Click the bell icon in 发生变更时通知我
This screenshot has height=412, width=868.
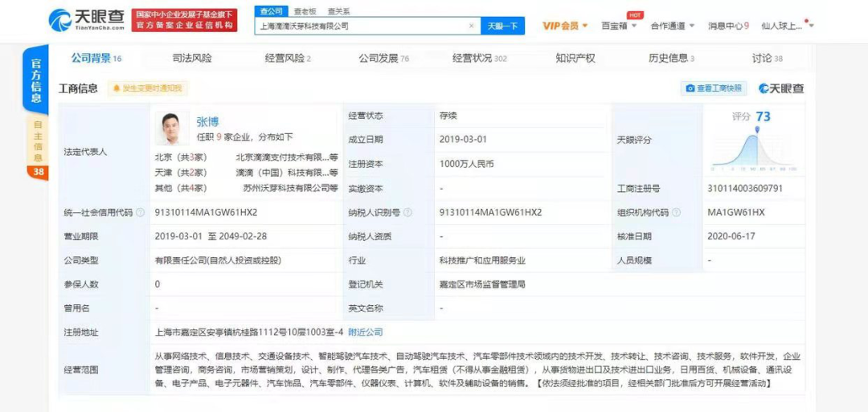tap(117, 88)
